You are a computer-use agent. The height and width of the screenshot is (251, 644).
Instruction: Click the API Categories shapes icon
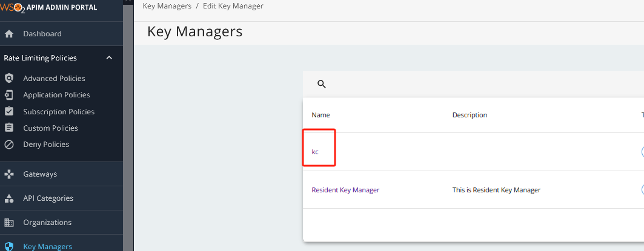8,198
